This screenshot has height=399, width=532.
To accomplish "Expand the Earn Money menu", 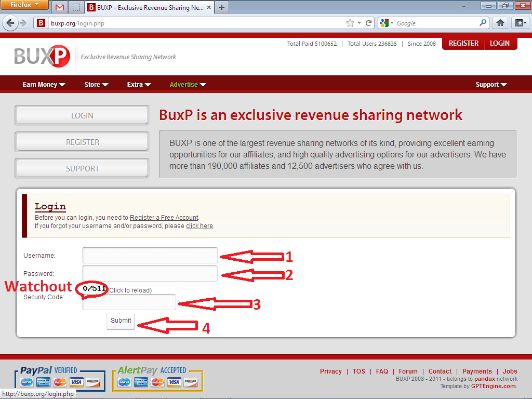I will coord(44,85).
